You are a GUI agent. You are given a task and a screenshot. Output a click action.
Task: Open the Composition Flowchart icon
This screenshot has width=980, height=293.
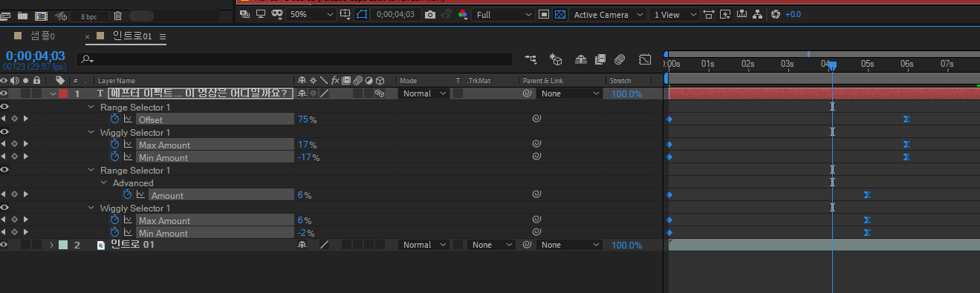pos(757,15)
